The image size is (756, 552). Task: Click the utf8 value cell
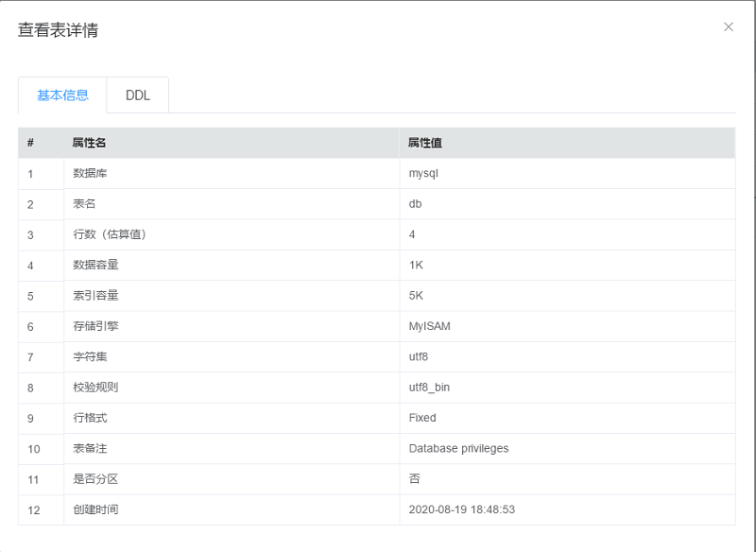coord(567,356)
